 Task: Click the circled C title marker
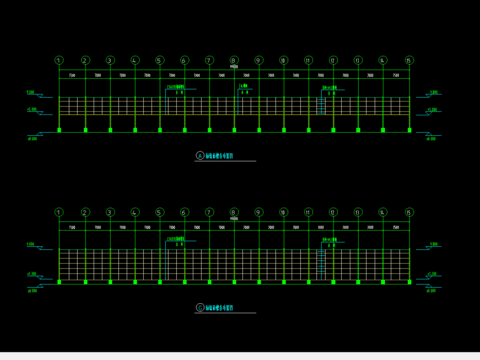(200, 308)
